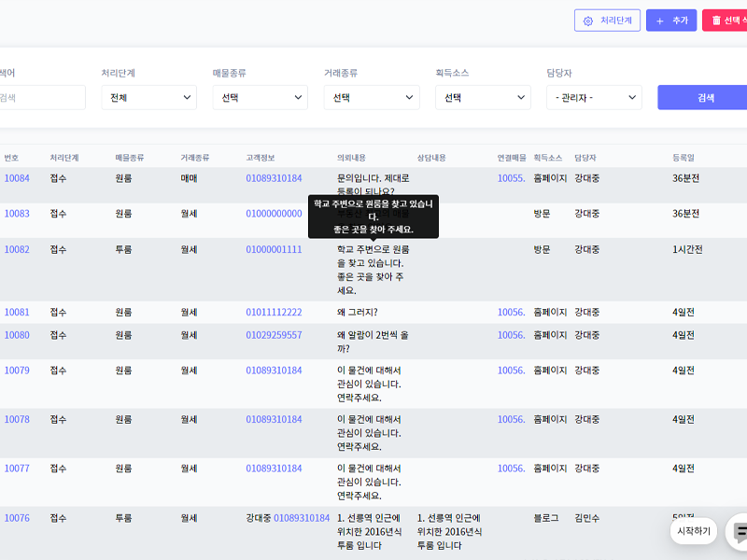This screenshot has width=747, height=560.
Task: Click phone number 01000001111
Action: point(274,249)
